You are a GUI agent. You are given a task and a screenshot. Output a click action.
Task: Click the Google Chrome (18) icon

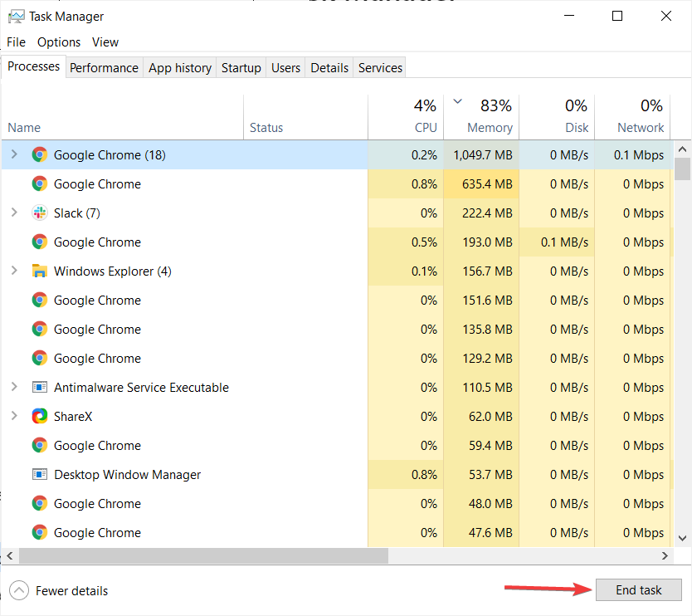[x=40, y=154]
